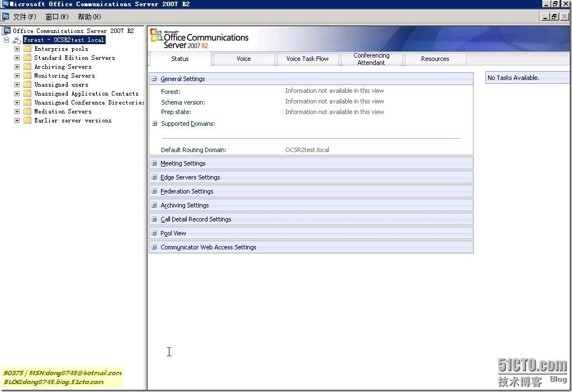This screenshot has width=572, height=392.
Task: Expand the Pool View section
Action: pyautogui.click(x=154, y=233)
